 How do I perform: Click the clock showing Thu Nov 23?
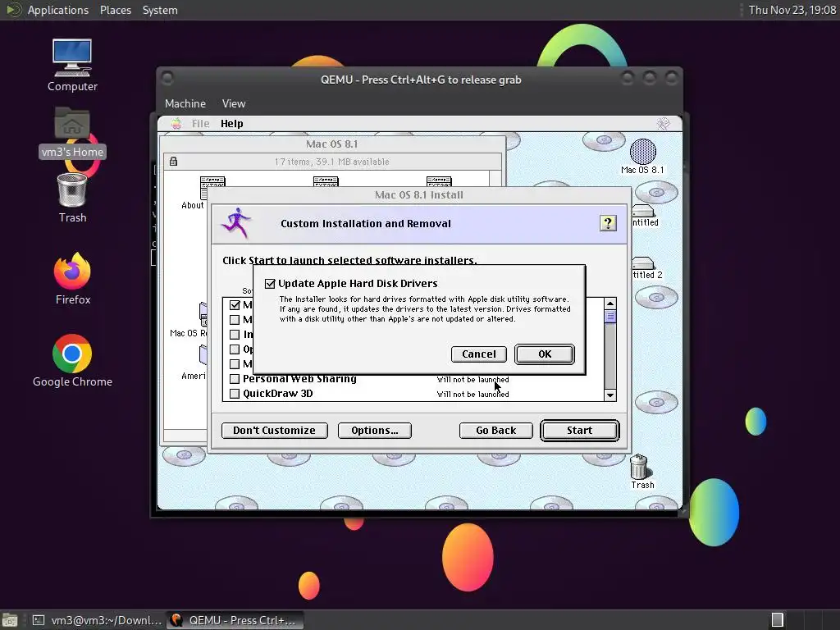(792, 10)
